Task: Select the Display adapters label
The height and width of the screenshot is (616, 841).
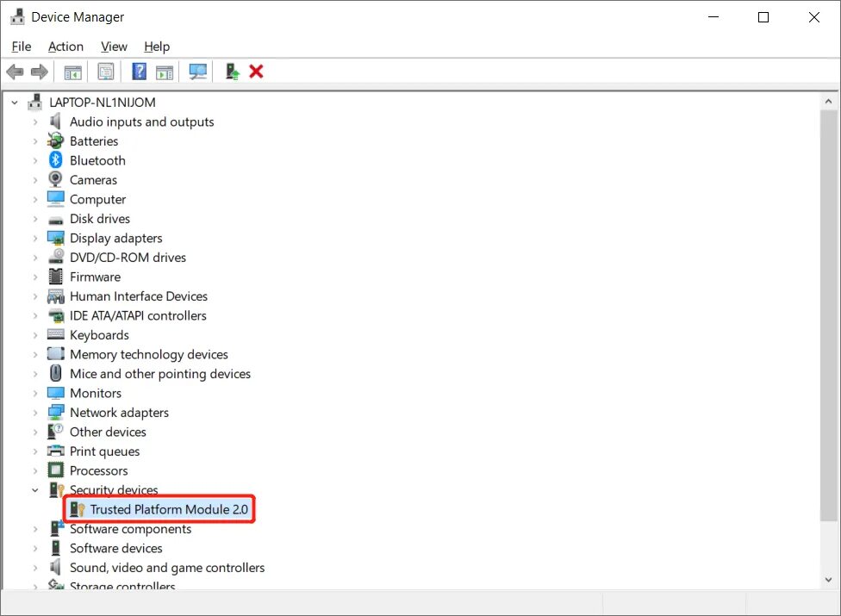Action: (115, 238)
